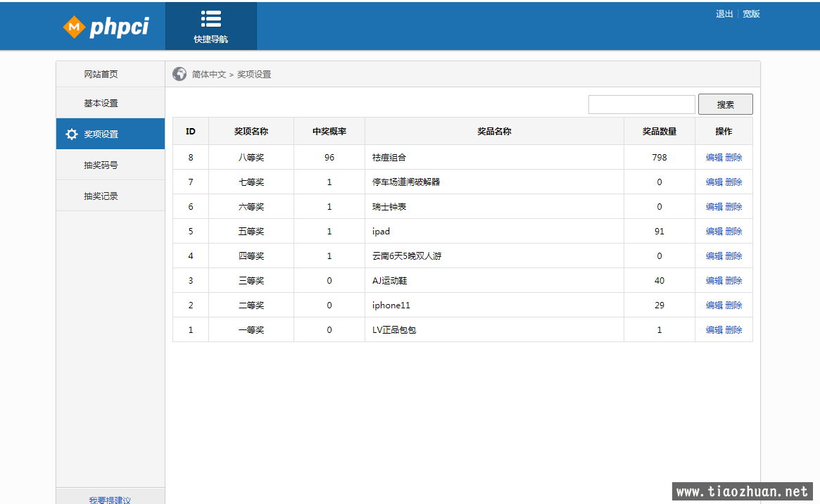
Task: Click 编辑 for 四等奖 row
Action: [714, 256]
